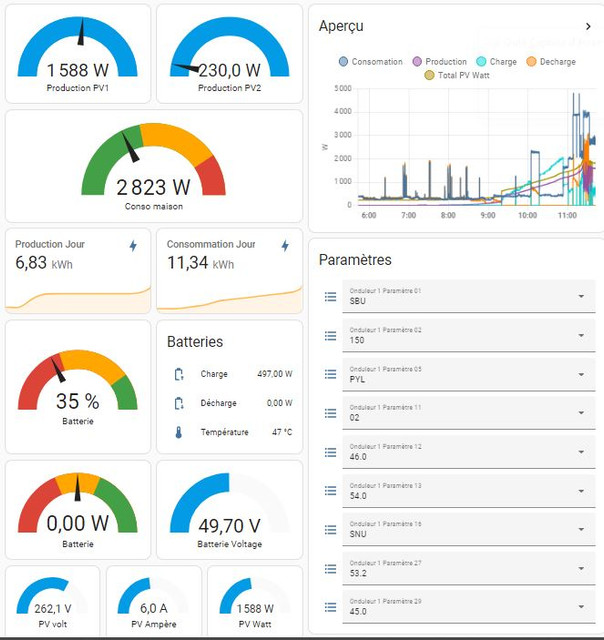Open Onduleur 1 Paramètre 11 dropdown (02)
Viewport: 604px width, 640px height.
click(x=469, y=413)
